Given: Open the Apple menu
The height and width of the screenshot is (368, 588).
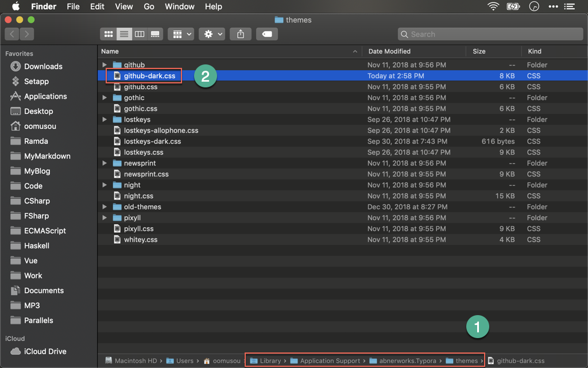Looking at the screenshot, I should 16,6.
